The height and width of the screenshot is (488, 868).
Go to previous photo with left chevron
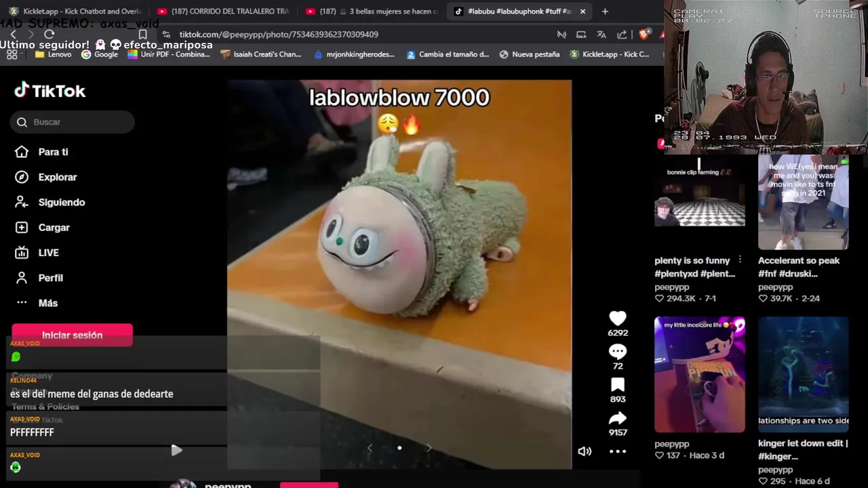[x=370, y=448]
